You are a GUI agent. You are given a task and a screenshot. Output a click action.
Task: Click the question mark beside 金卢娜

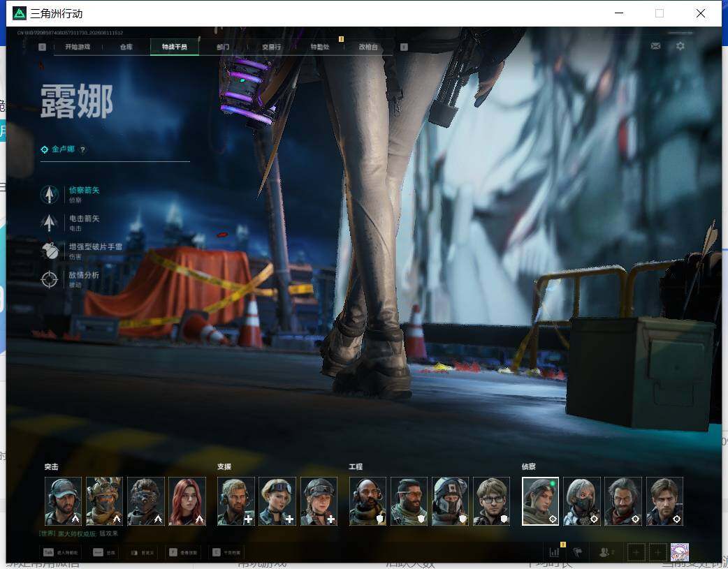coord(82,149)
